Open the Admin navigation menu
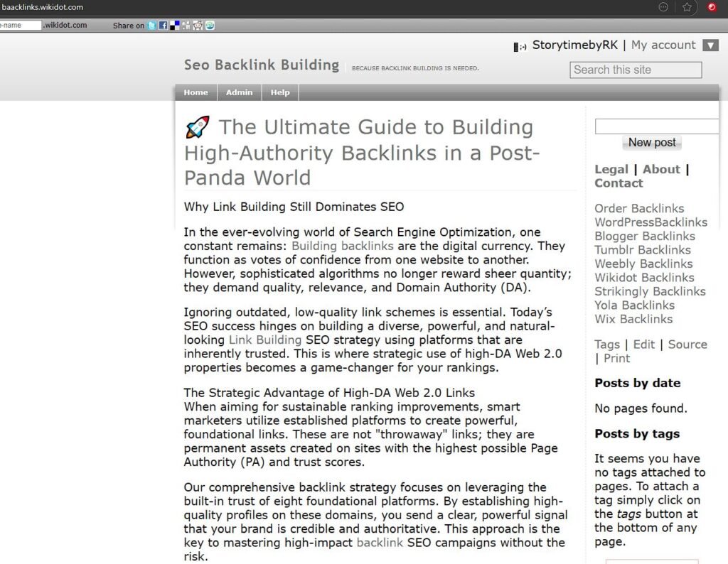 [x=239, y=92]
